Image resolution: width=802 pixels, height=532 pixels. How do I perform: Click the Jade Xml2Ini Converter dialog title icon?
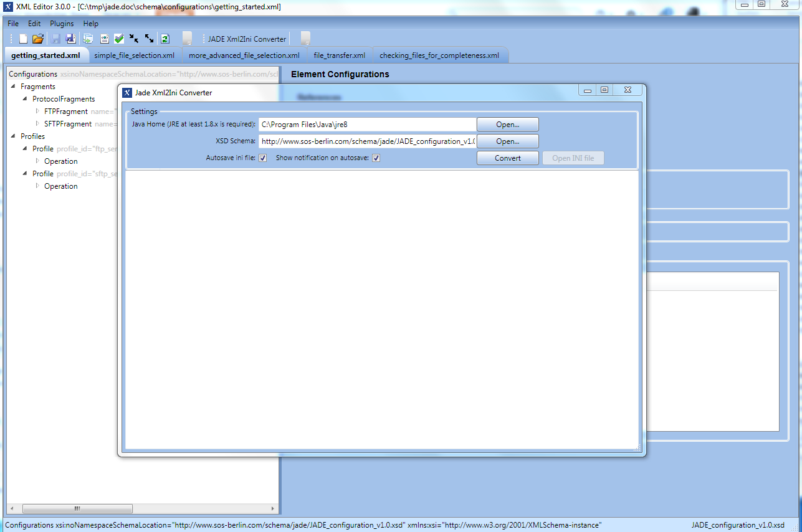coord(127,93)
